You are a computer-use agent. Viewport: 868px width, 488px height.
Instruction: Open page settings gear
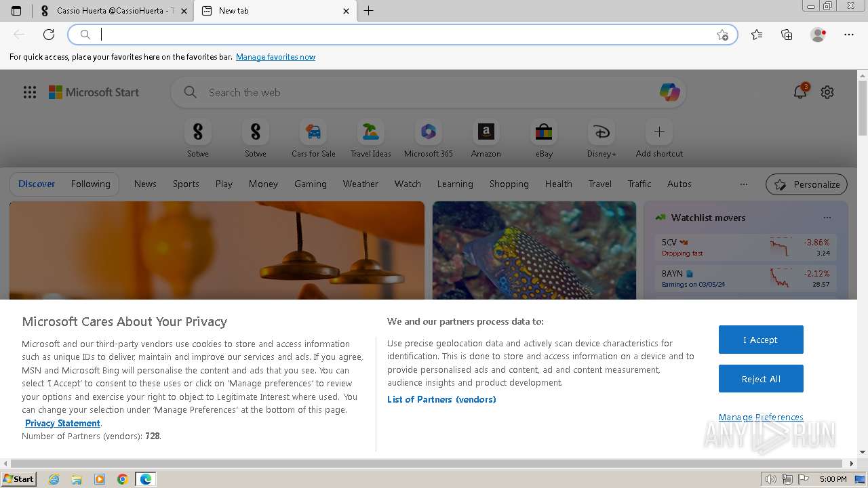tap(827, 92)
